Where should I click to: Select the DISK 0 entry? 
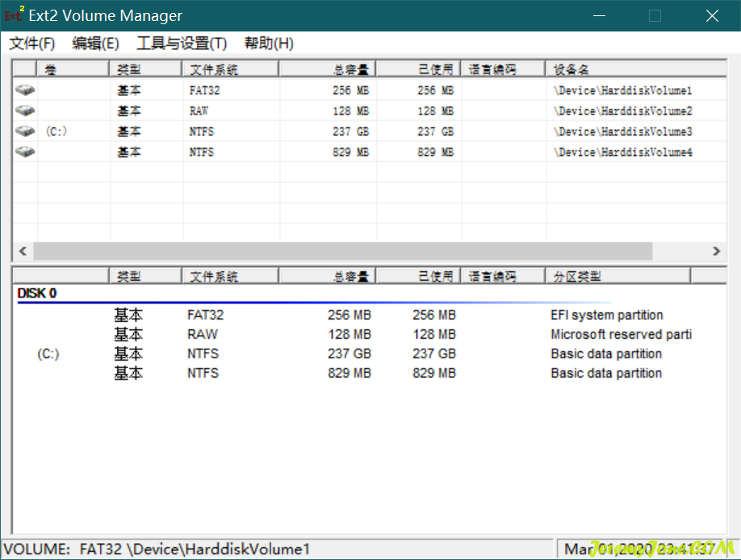click(x=37, y=294)
